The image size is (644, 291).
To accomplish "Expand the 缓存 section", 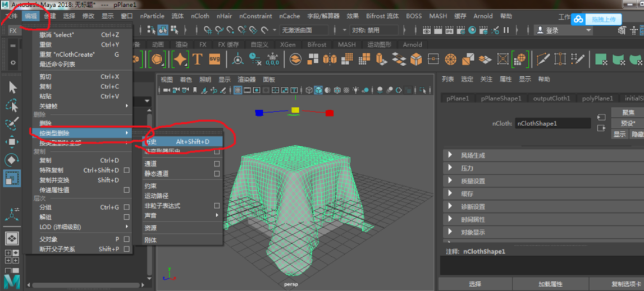I will click(450, 194).
